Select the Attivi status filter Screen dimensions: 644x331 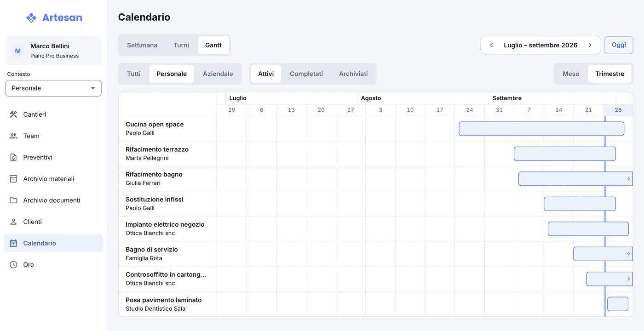coord(266,74)
